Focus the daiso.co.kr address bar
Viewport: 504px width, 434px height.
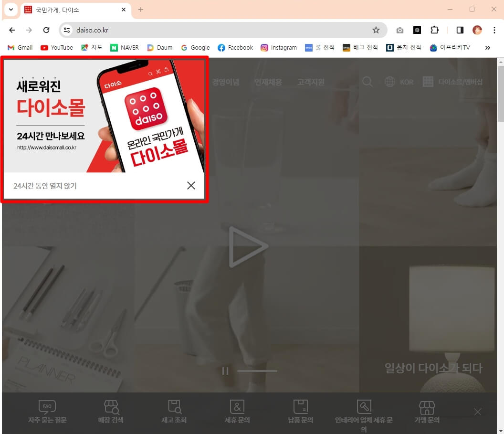click(x=222, y=30)
